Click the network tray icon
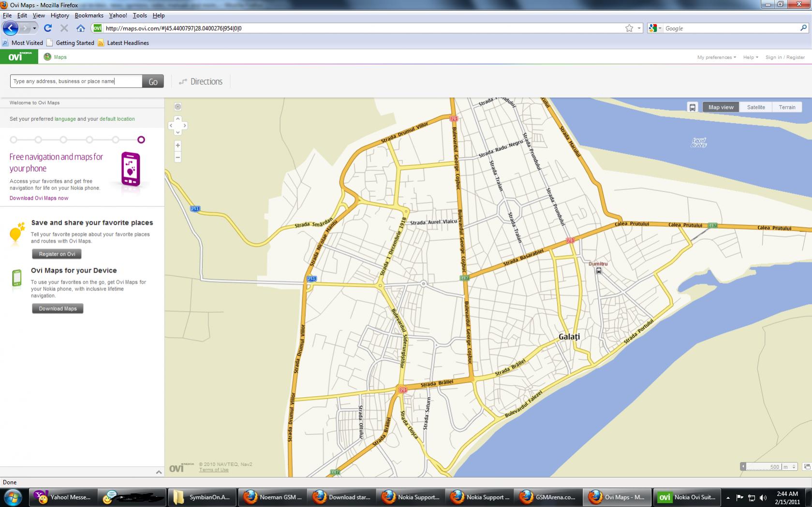 coord(751,497)
